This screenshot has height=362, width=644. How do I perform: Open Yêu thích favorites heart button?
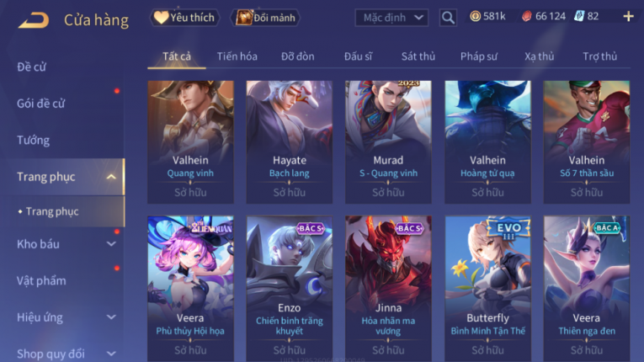point(184,18)
